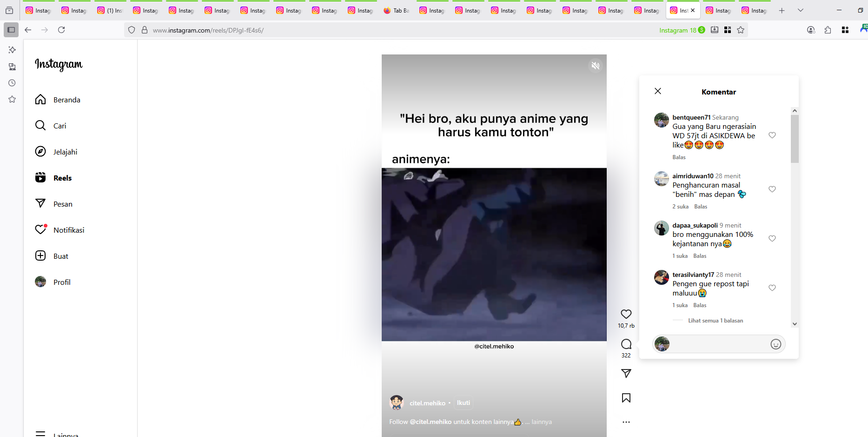Open the AI sparkle sidebar icon

(12, 50)
